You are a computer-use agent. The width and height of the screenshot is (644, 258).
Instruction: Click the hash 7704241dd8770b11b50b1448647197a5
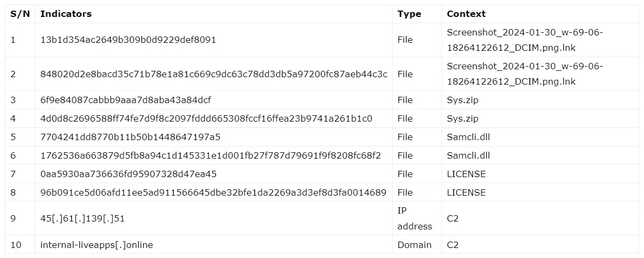(x=130, y=137)
